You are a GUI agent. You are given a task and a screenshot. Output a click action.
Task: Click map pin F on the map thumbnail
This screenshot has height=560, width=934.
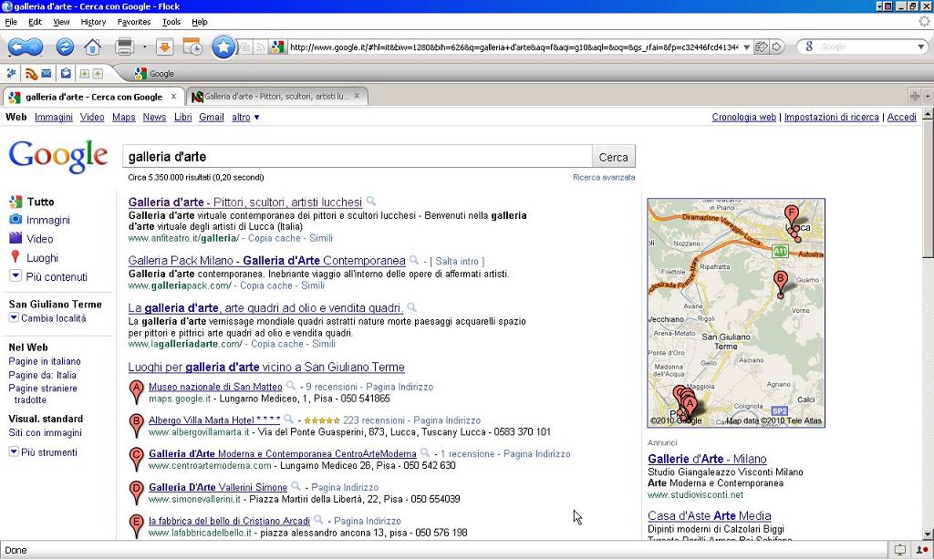point(791,215)
